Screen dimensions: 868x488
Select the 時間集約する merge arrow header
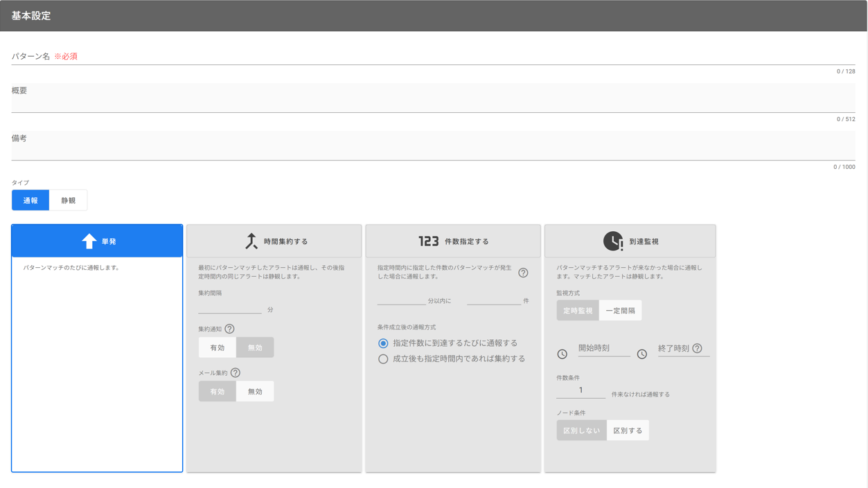pyautogui.click(x=274, y=241)
